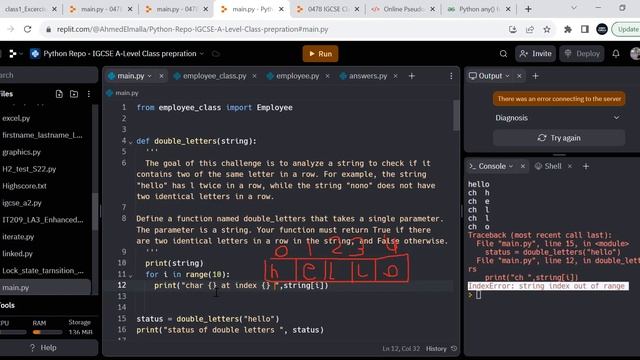Create a new folder in Files
The height and width of the screenshot is (360, 640).
pyautogui.click(x=74, y=94)
